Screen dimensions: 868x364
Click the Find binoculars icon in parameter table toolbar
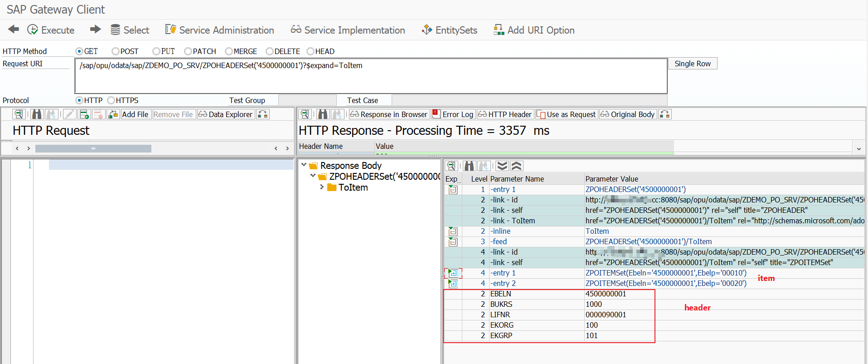469,166
